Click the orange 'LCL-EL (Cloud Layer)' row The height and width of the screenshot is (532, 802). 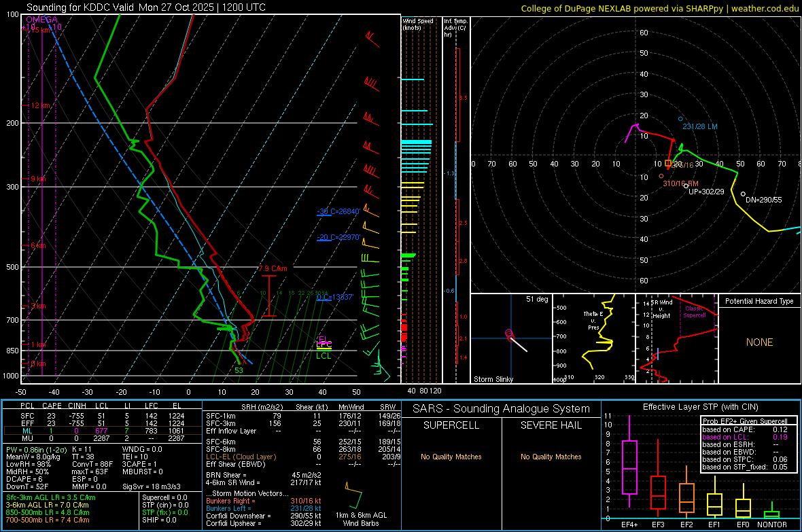coord(303,457)
